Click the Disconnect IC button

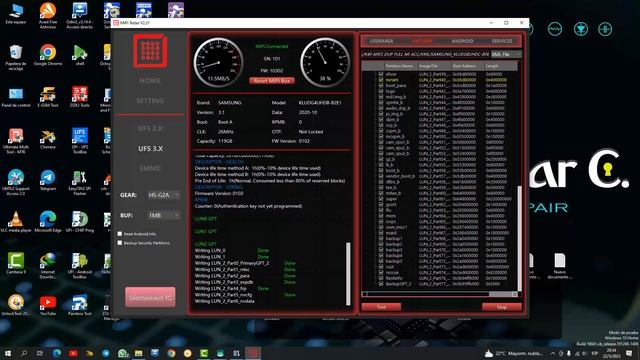[x=150, y=298]
